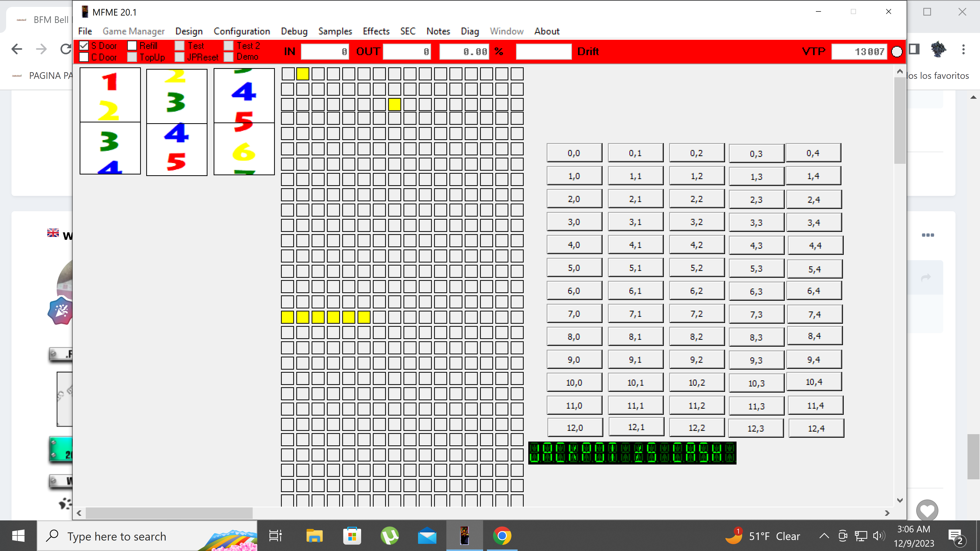Uncheck the S Door checkbox

tap(84, 46)
